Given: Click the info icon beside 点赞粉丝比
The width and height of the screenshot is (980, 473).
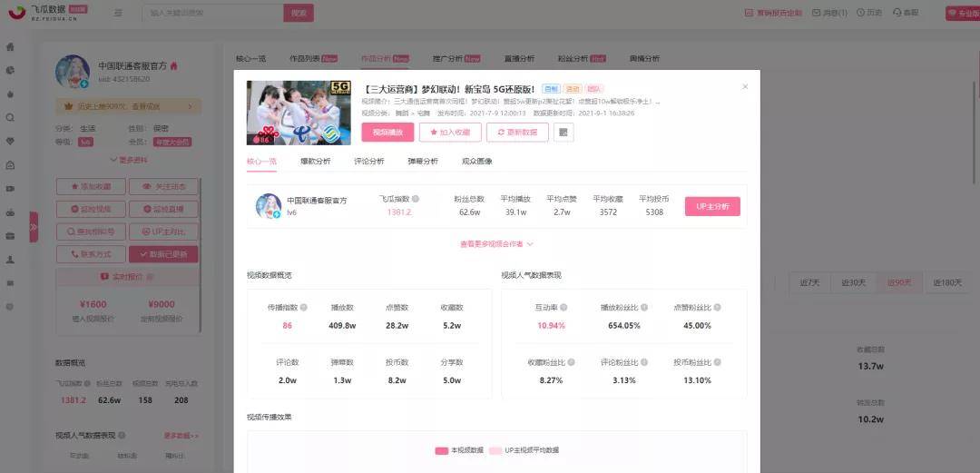Looking at the screenshot, I should click(x=718, y=307).
